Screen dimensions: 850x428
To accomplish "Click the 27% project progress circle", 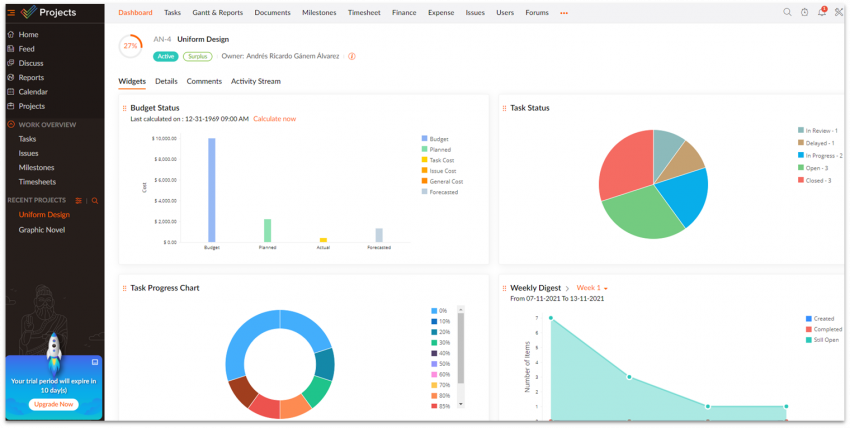I will pyautogui.click(x=131, y=46).
